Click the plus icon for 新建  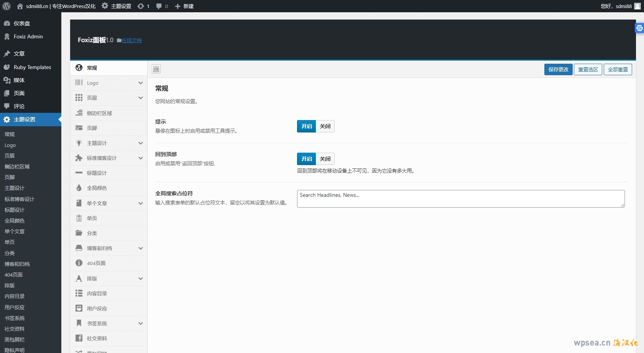pyautogui.click(x=177, y=6)
